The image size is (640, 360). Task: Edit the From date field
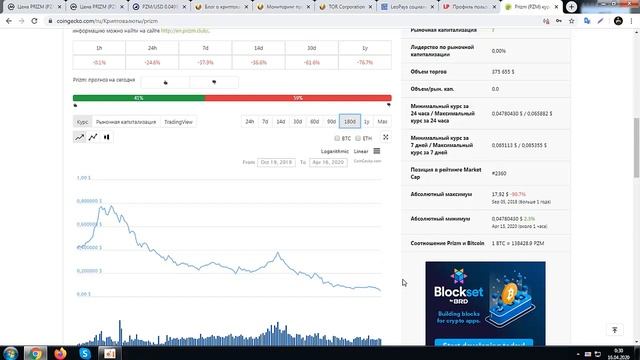tap(276, 162)
